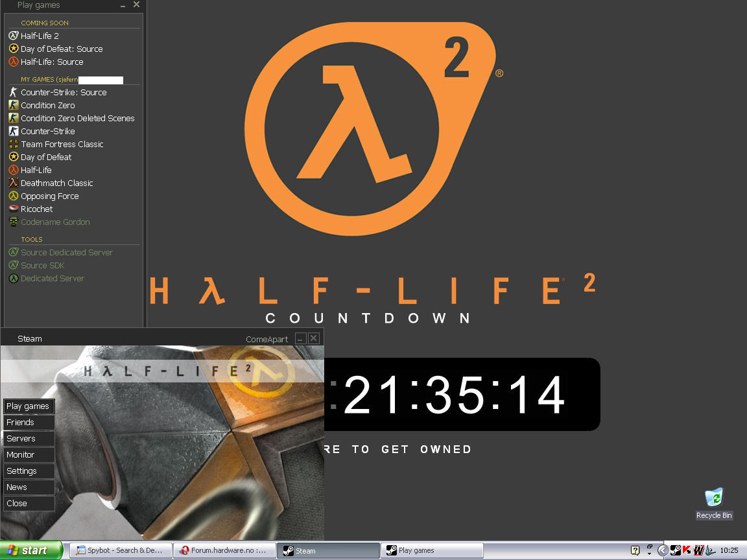
Task: Select the Half-Life 2 entry text
Action: 40,36
